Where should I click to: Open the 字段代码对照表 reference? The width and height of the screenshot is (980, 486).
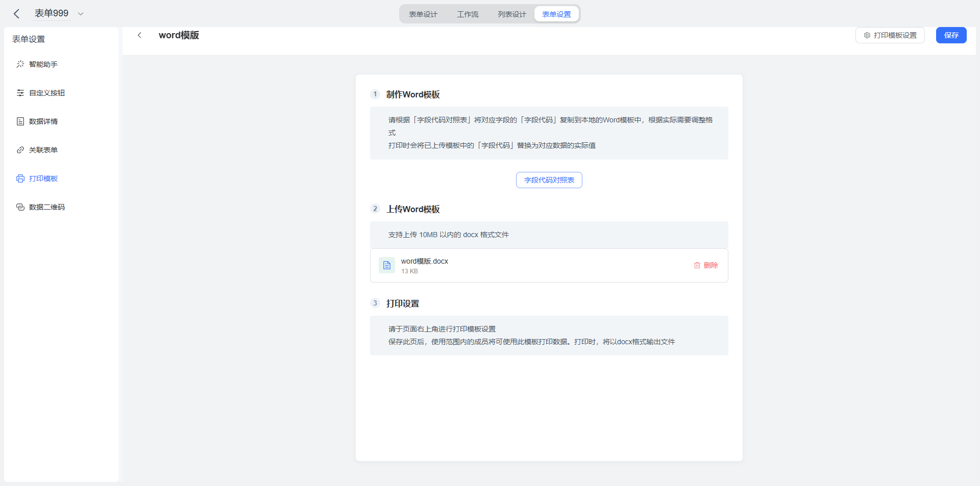point(549,180)
